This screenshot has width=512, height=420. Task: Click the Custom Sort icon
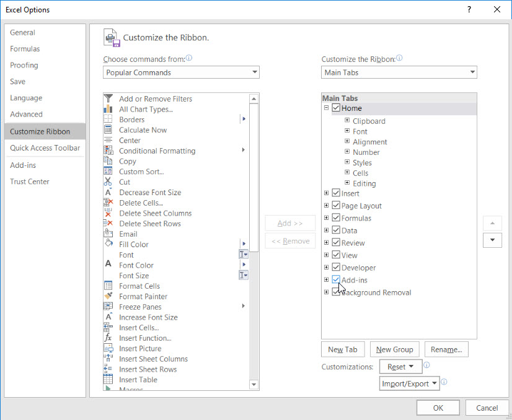click(x=108, y=171)
